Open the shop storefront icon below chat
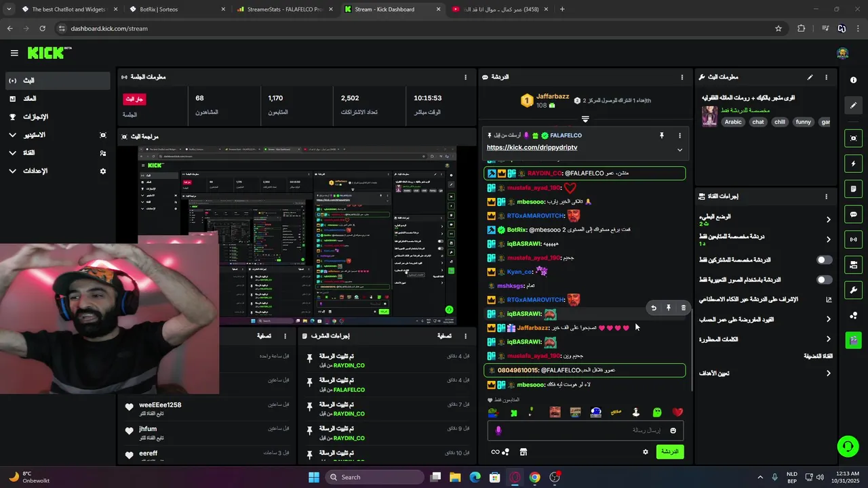This screenshot has width=868, height=488. 524,452
